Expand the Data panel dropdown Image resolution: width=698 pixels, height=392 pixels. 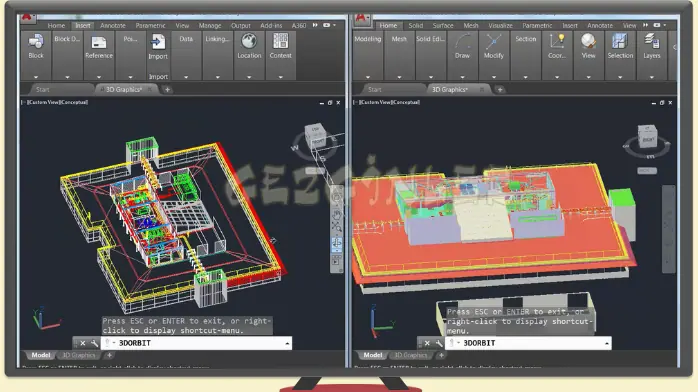pyautogui.click(x=186, y=77)
